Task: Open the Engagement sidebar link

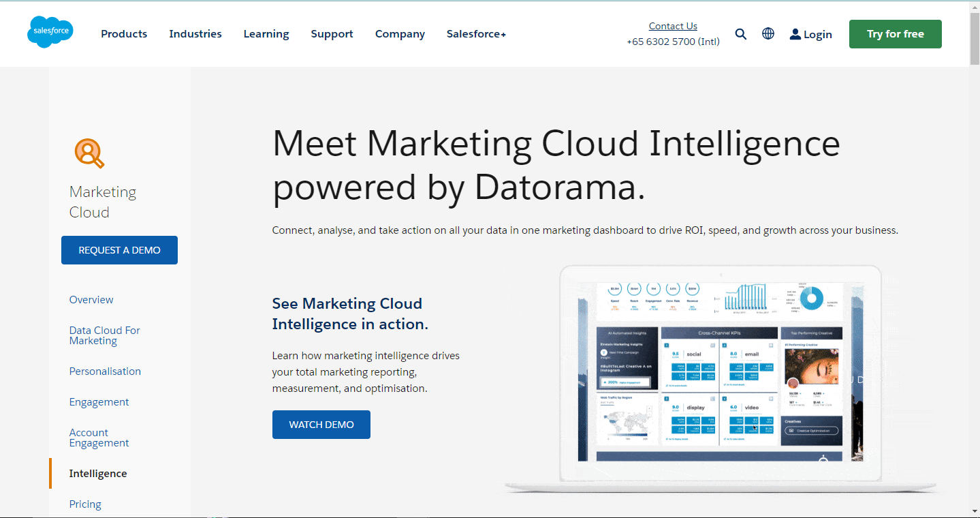Action: 99,402
